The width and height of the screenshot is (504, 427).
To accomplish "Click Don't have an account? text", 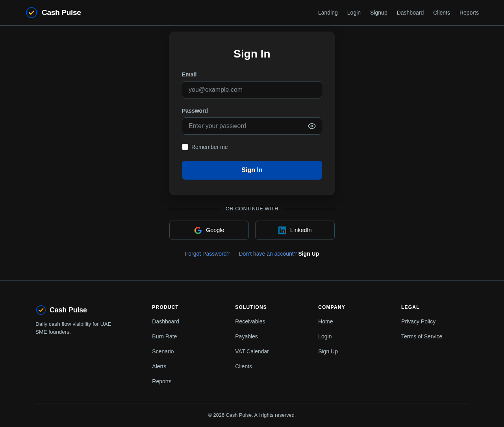I will click(x=268, y=254).
